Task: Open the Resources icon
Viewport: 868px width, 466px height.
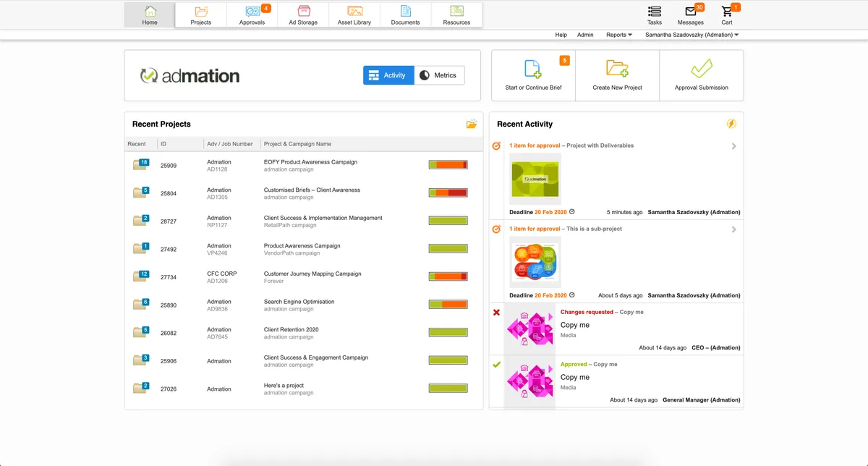Action: tap(456, 12)
